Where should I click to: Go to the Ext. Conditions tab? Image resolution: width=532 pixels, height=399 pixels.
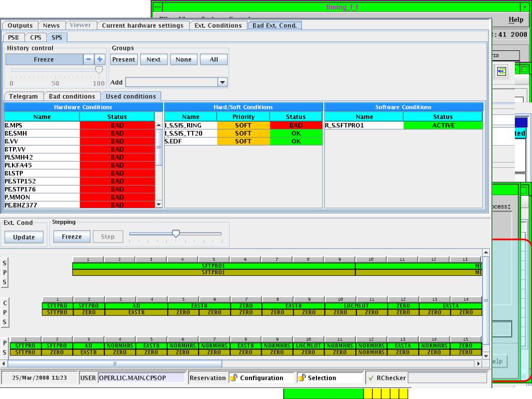click(218, 25)
